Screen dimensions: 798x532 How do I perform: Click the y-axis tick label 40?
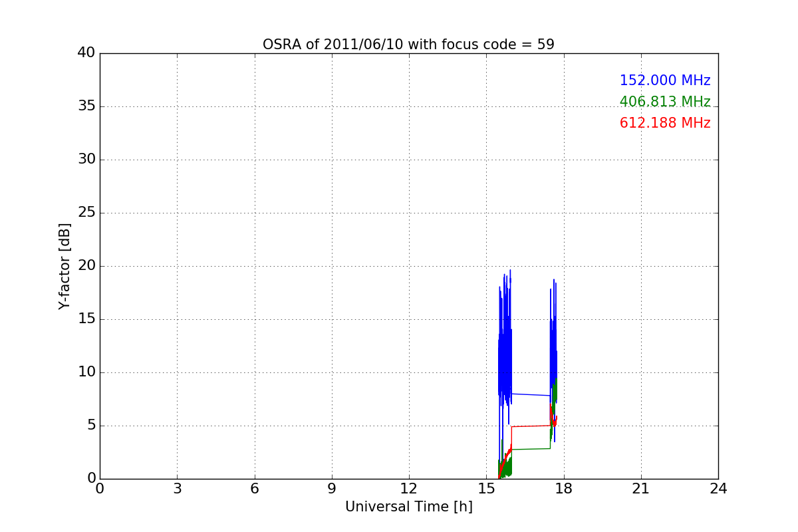pyautogui.click(x=86, y=53)
